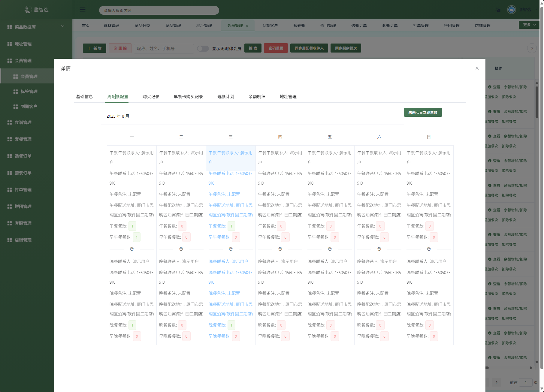Image resolution: width=544 pixels, height=392 pixels.
Task: Click the hamburger menu collapse icon
Action: [83, 10]
